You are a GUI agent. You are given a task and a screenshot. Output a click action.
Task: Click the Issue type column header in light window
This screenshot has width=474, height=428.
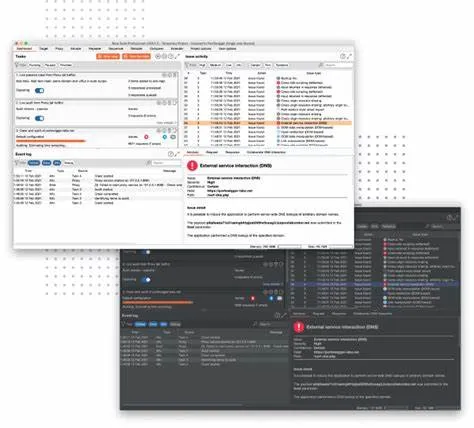tap(313, 73)
